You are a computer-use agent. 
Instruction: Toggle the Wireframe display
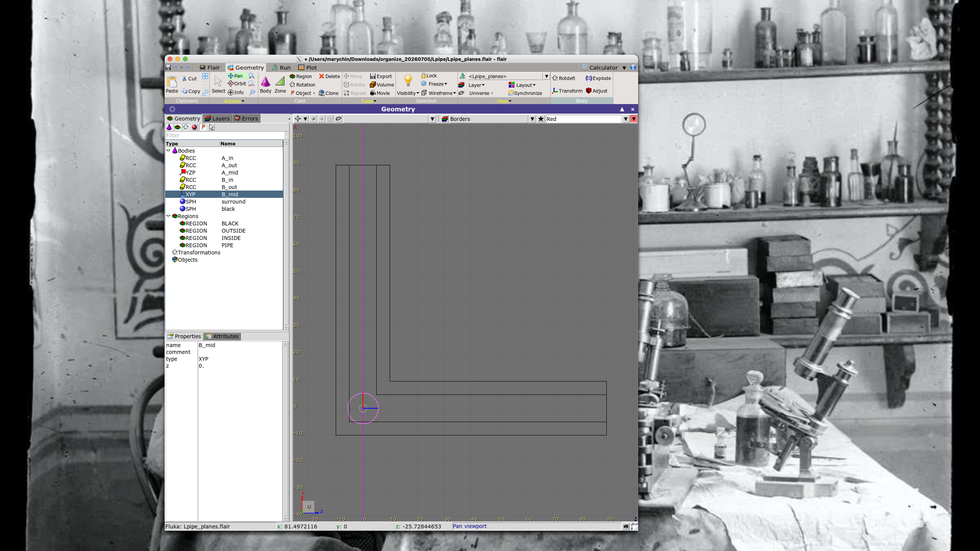[438, 93]
